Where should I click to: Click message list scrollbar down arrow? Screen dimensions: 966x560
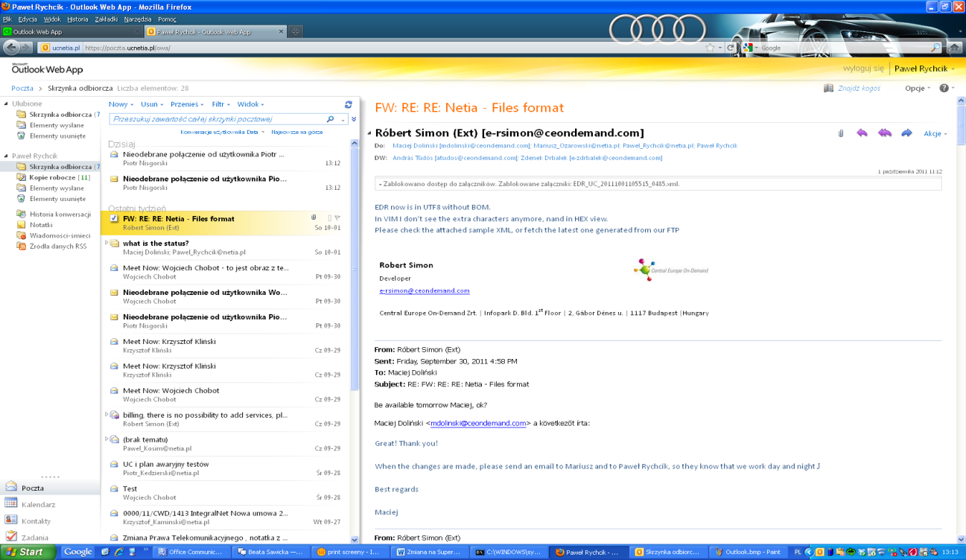[355, 540]
